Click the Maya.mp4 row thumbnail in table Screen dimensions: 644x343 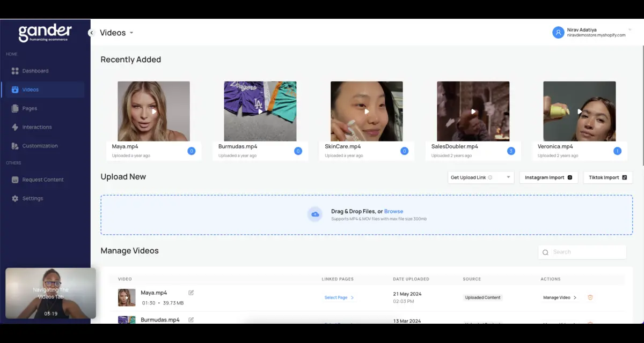click(127, 297)
